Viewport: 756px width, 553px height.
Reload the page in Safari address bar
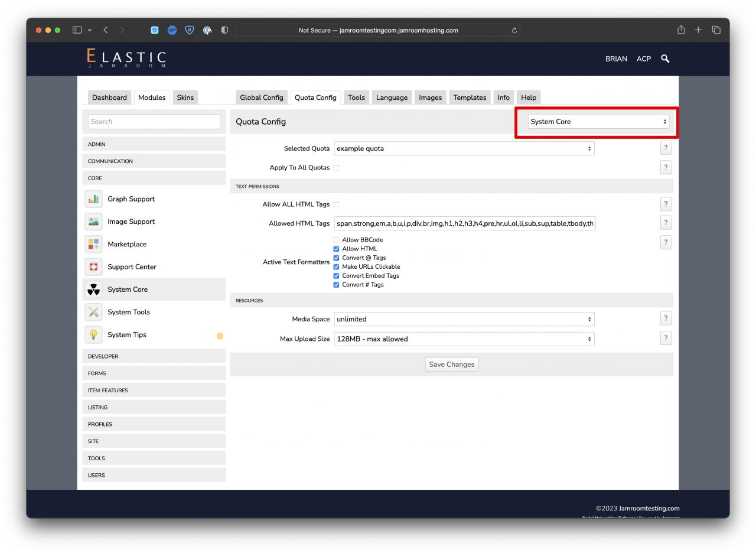pos(514,30)
